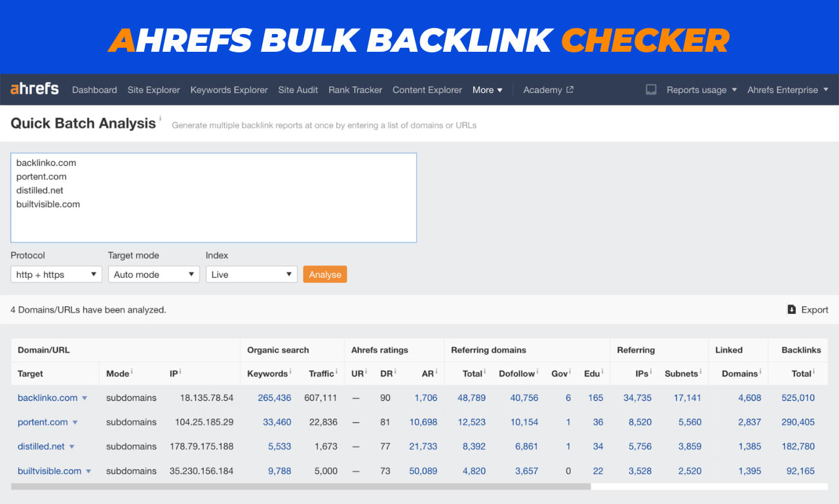Screen dimensions: 839x504
Task: Click the orange Analyse button
Action: coord(324,274)
